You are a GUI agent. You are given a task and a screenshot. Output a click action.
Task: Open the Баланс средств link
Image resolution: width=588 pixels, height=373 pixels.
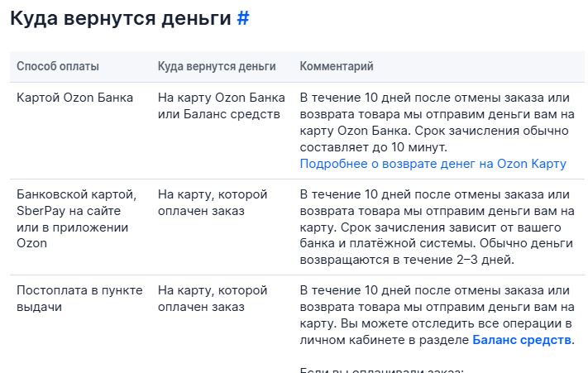(522, 340)
